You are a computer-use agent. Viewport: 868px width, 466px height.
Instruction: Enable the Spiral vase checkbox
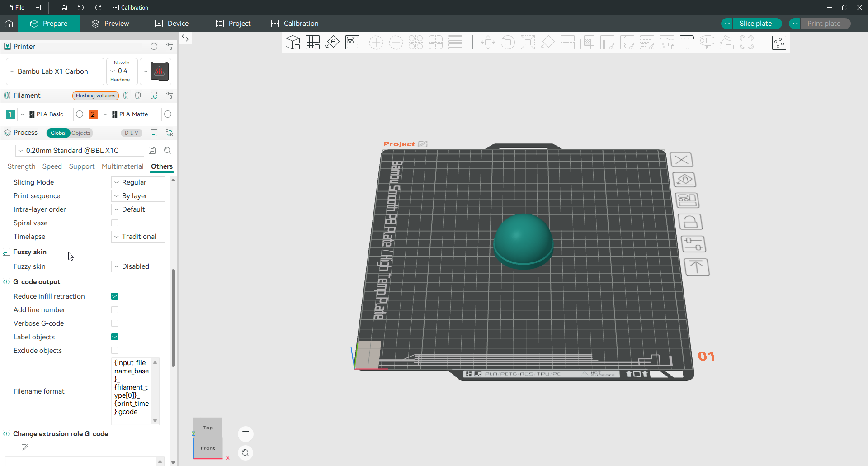(x=115, y=223)
